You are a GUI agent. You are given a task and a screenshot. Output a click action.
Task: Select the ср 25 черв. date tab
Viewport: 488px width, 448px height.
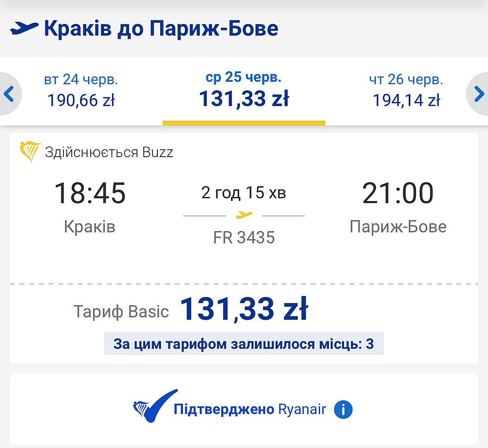pos(244,90)
